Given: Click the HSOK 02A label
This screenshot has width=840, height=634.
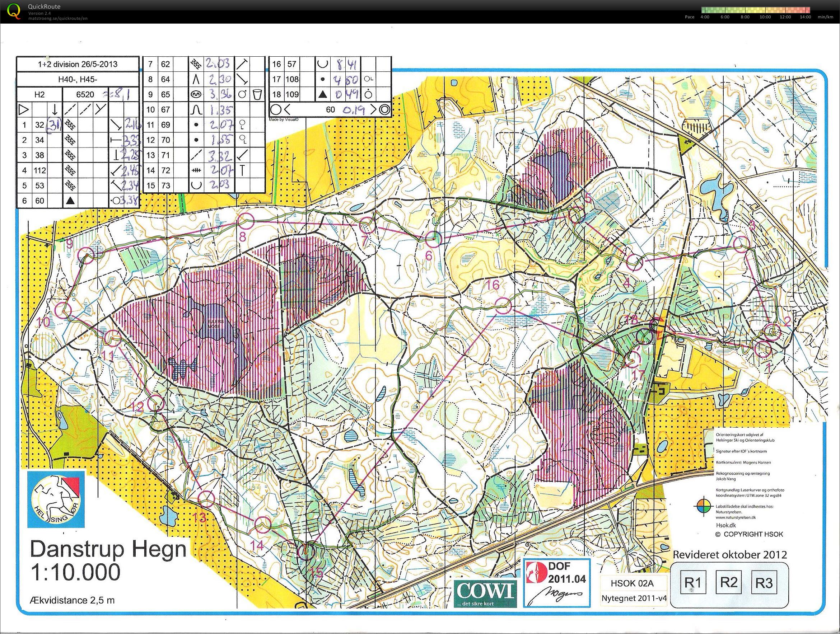Looking at the screenshot, I should coord(633,582).
